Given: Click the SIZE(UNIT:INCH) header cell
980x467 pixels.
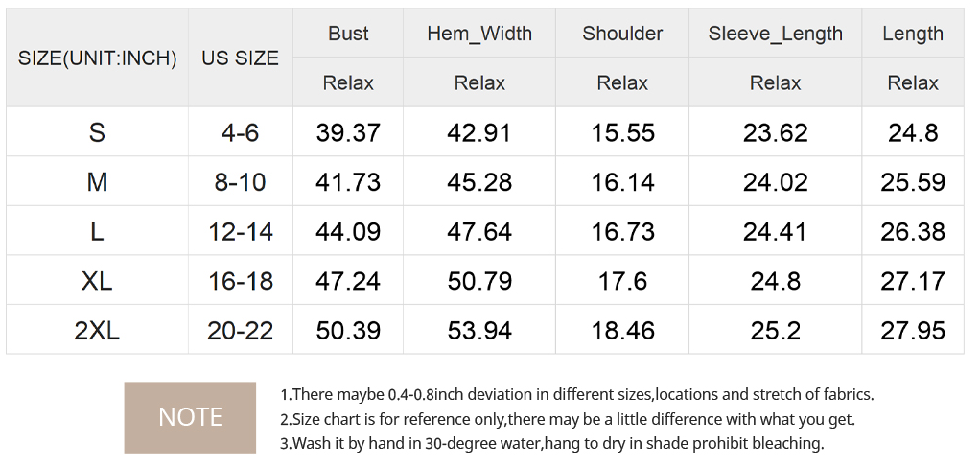Looking at the screenshot, I should 98,58.
